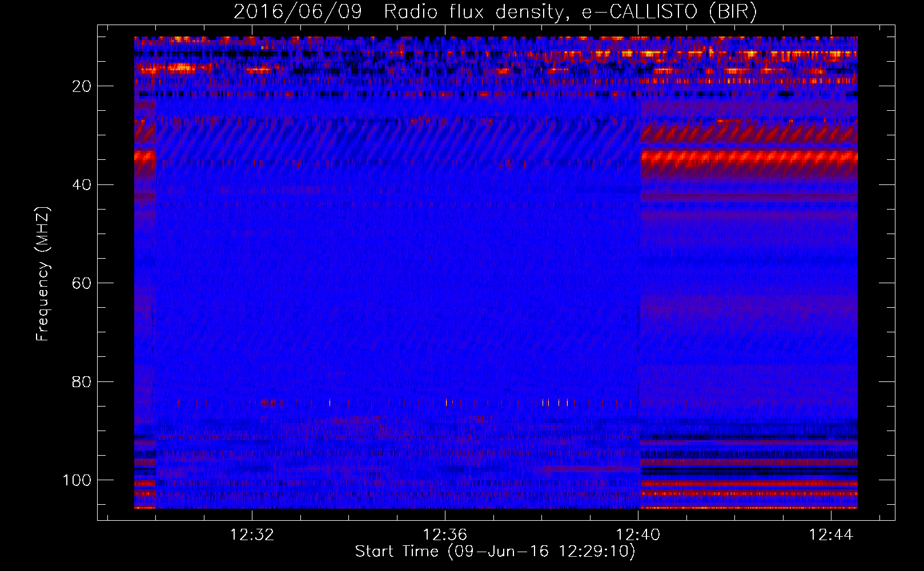The width and height of the screenshot is (924, 571).
Task: Click the plot title '2016/06/09 Radio flux density, e-CALLISTO (BIR)'
Action: 495,12
